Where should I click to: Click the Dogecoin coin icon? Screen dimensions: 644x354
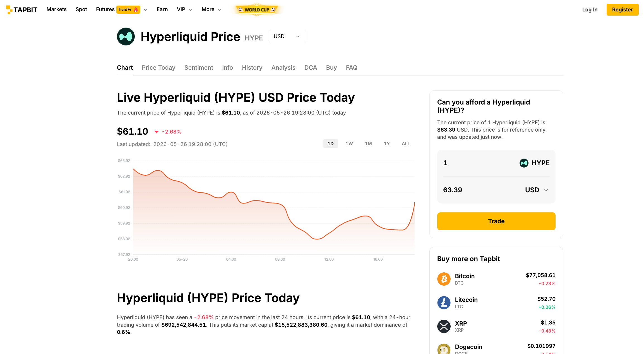pyautogui.click(x=444, y=349)
